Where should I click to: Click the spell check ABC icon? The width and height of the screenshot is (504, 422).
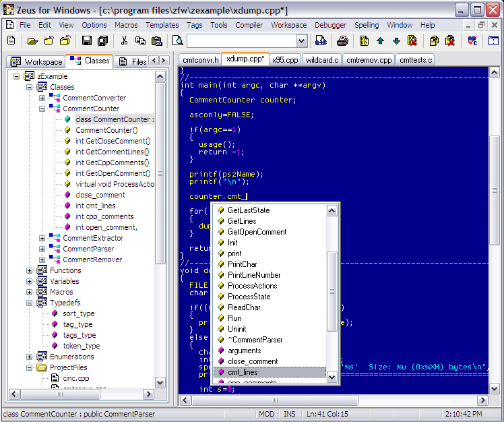point(472,40)
